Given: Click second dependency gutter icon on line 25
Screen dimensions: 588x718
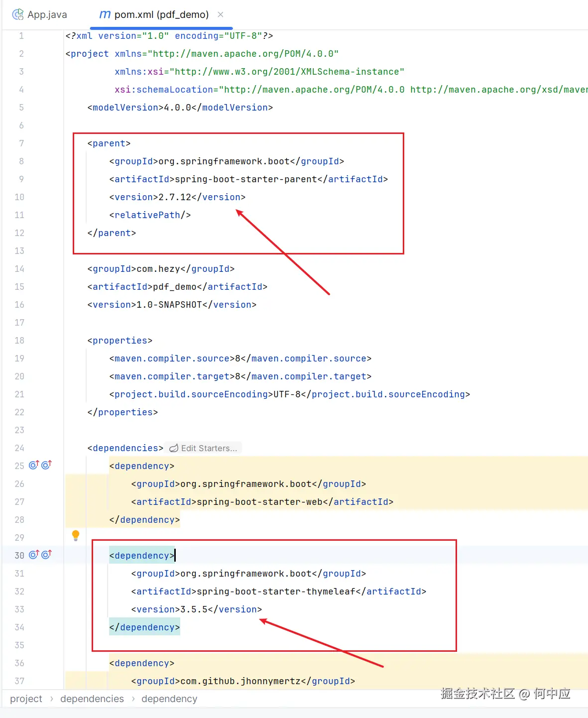Looking at the screenshot, I should (46, 465).
